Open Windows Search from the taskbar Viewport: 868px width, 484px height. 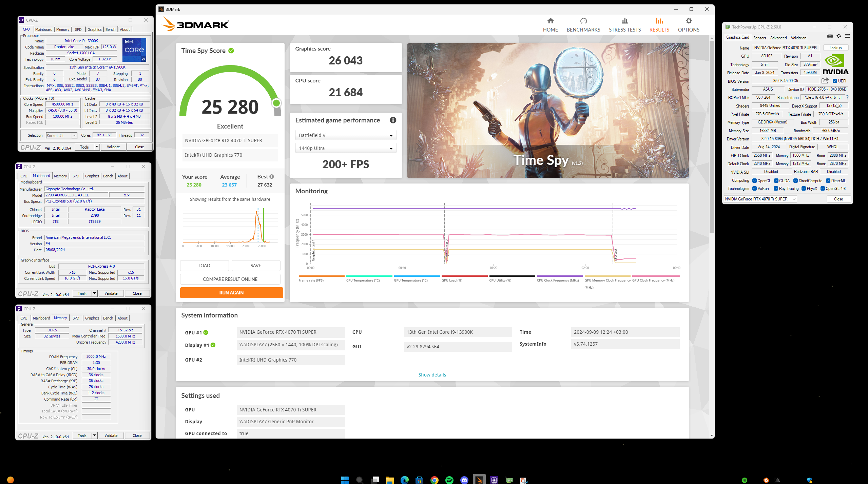(x=360, y=480)
